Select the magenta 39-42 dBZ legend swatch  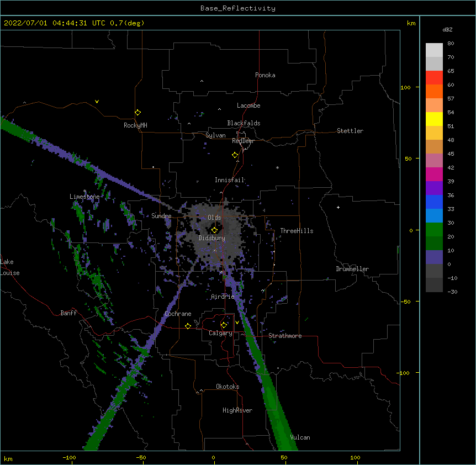point(434,175)
